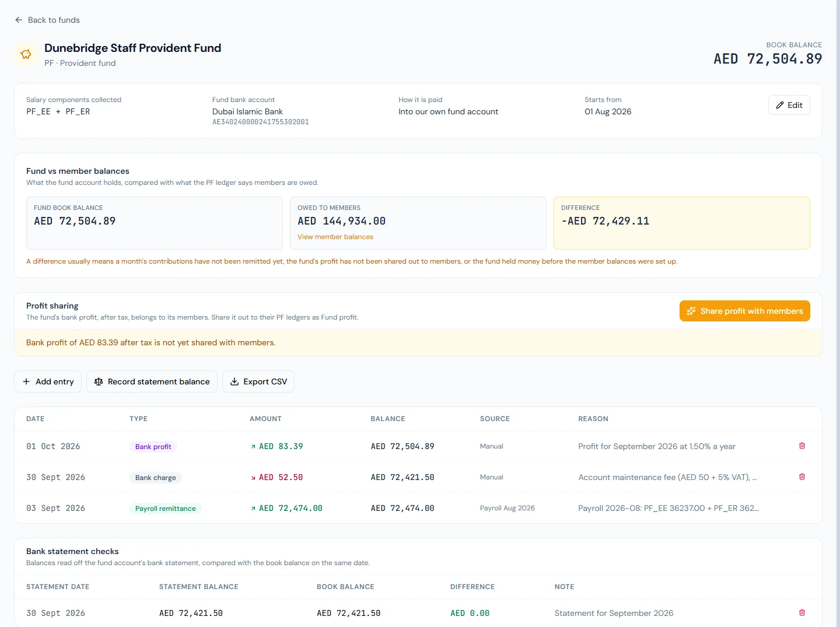Click the Amount column header

(x=265, y=419)
